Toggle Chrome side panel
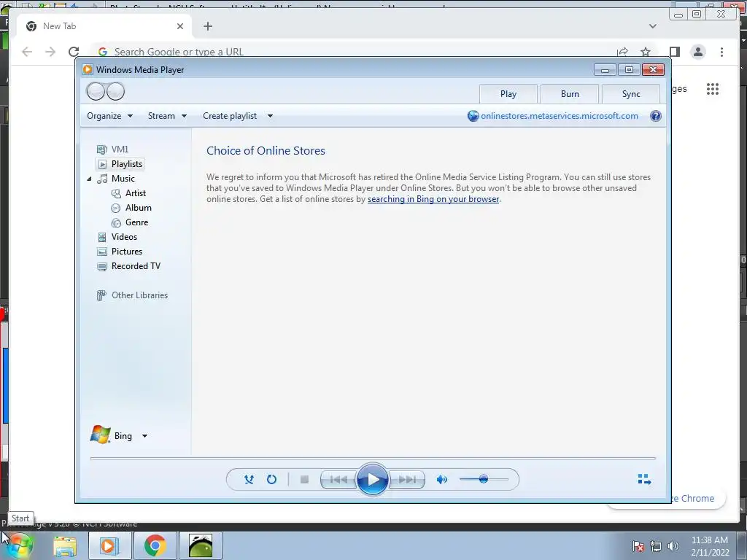This screenshot has height=560, width=747. click(x=674, y=52)
